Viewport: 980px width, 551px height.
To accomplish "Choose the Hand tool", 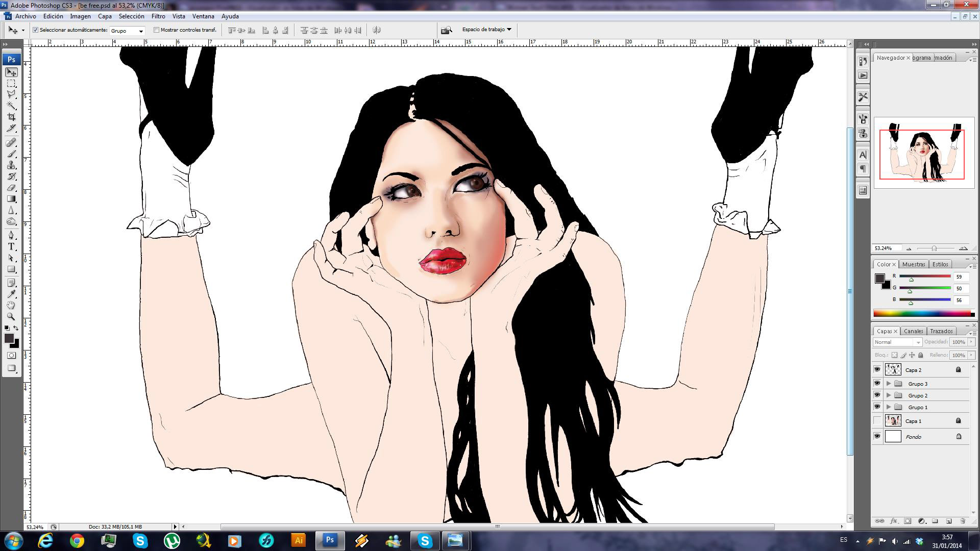I will [x=11, y=305].
